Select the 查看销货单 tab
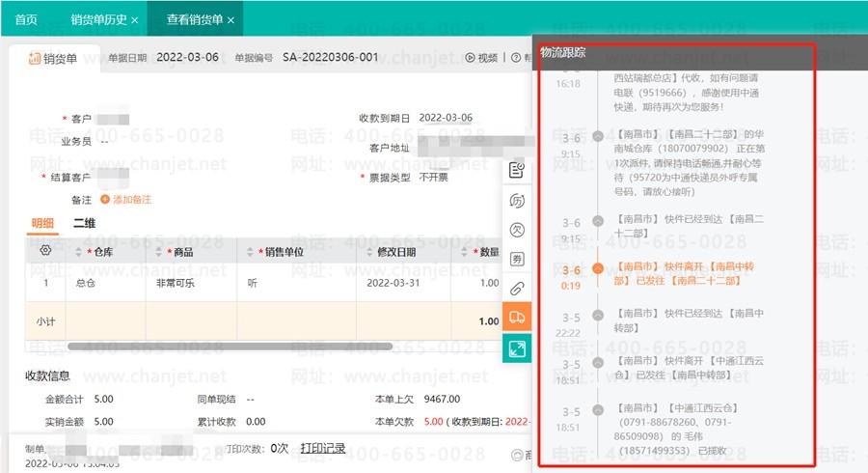Screen dimensions: 868x473 (194, 19)
